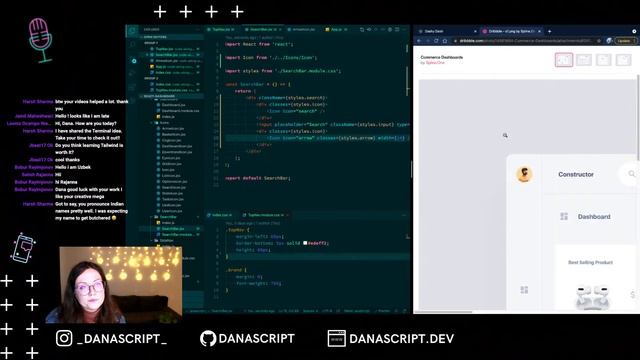Open the Explorer view in VS Code activity bar
The width and height of the screenshot is (640, 360).
(132, 31)
